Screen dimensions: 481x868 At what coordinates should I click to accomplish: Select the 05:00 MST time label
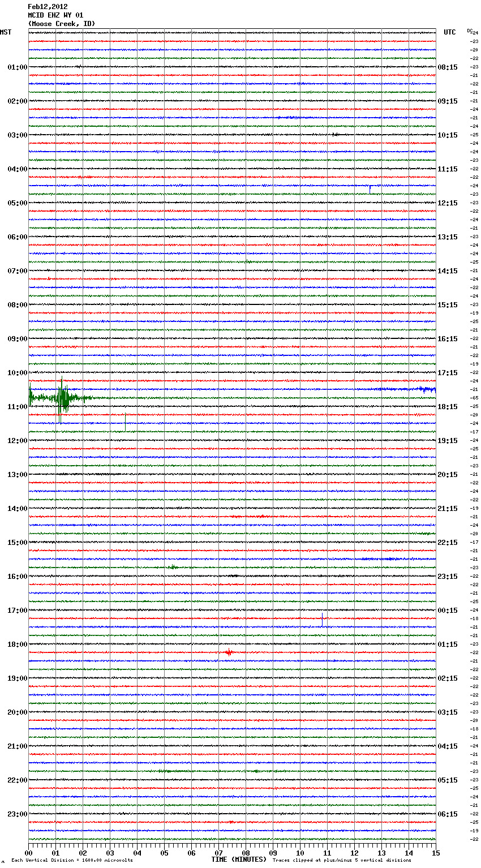click(18, 203)
